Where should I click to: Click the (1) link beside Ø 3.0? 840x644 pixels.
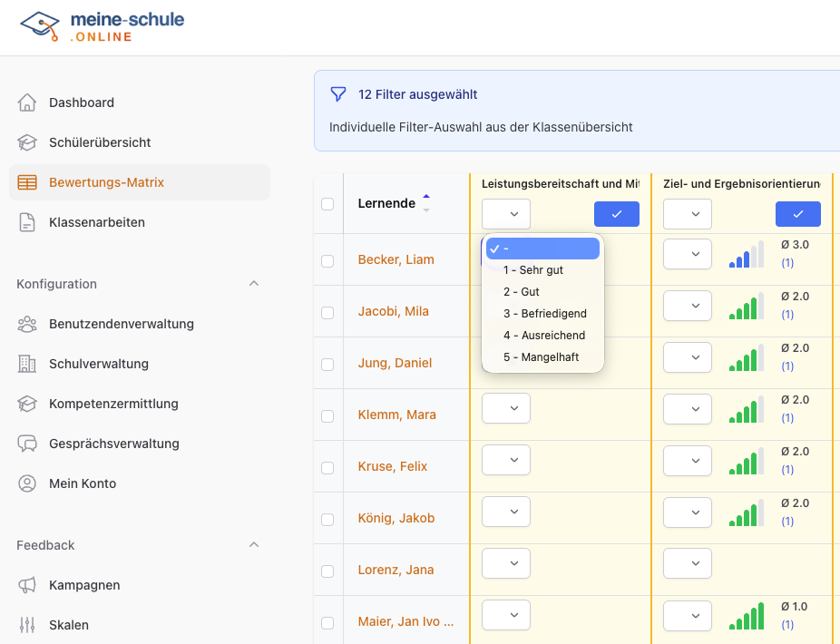point(787,263)
